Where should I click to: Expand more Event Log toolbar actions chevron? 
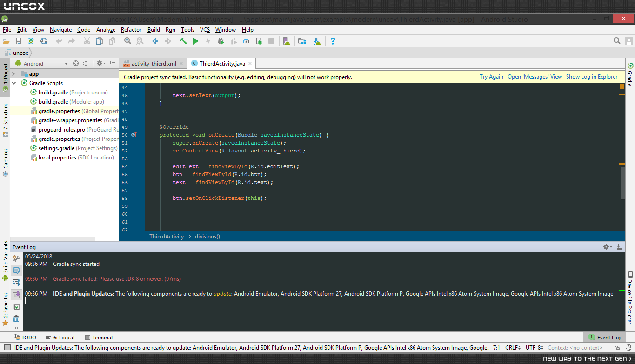(16, 328)
